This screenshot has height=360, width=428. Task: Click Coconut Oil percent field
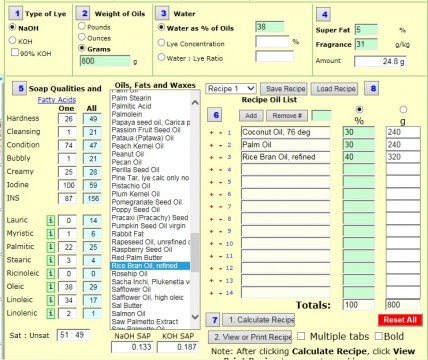[x=358, y=132]
